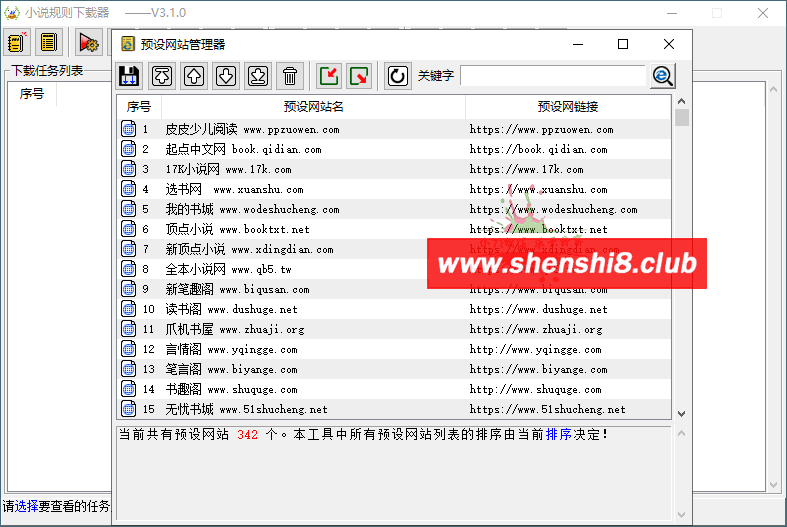Move selected site up one row
Viewport: 787px width, 527px height.
194,76
